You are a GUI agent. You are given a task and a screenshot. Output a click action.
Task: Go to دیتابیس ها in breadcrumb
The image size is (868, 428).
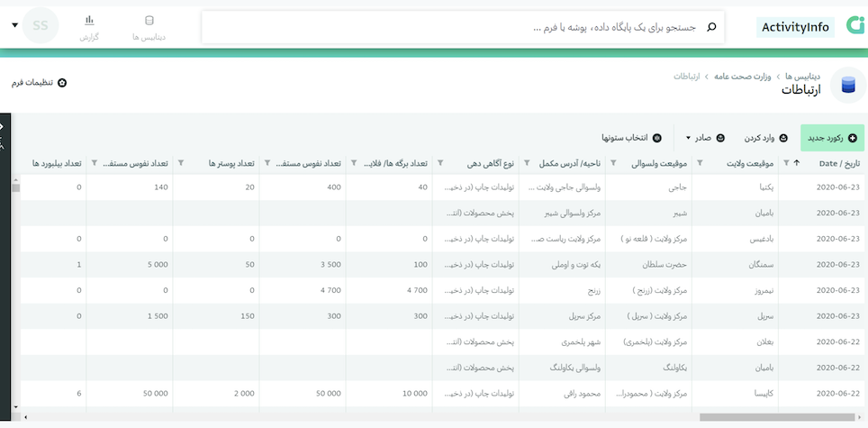click(802, 77)
